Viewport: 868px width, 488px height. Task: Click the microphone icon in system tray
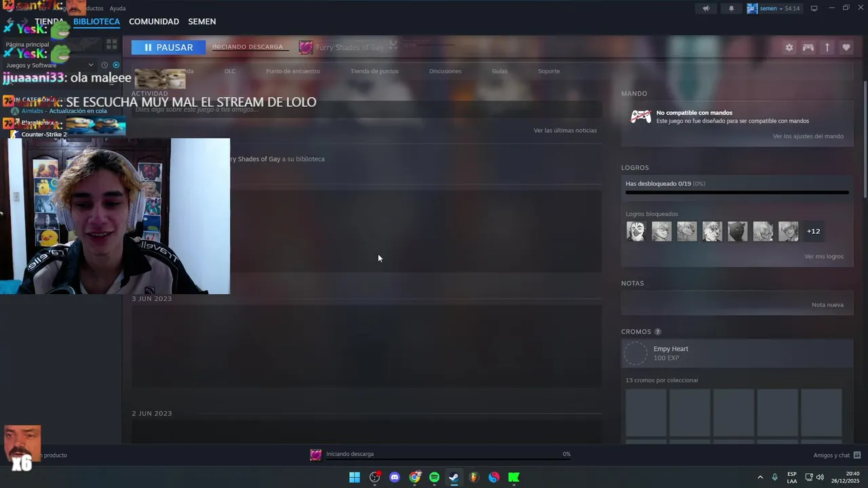774,477
